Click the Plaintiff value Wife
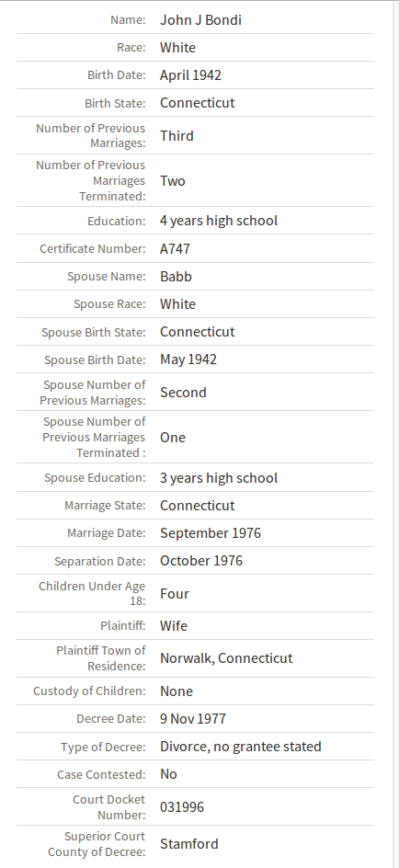Image resolution: width=399 pixels, height=868 pixels. tap(174, 626)
